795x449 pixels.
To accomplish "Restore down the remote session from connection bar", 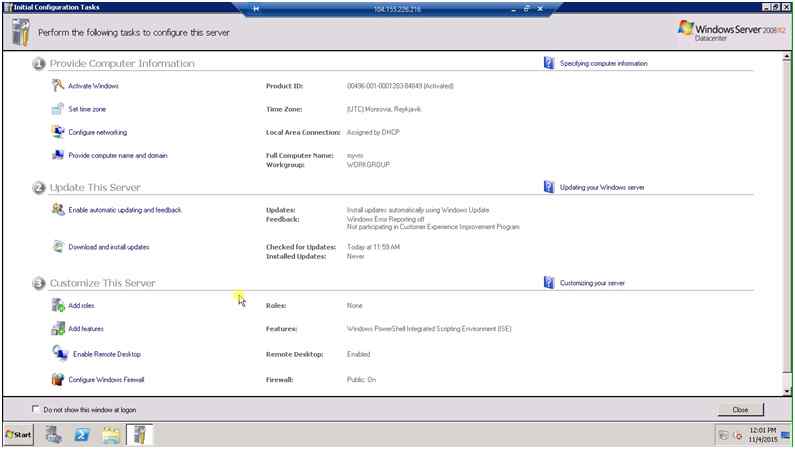I will (526, 9).
